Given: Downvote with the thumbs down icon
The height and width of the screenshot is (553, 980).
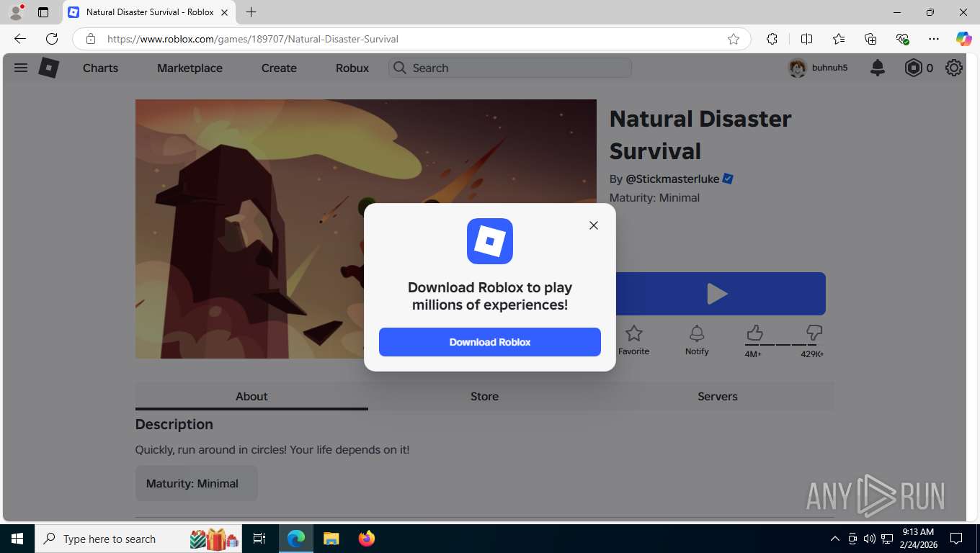Looking at the screenshot, I should 814,333.
